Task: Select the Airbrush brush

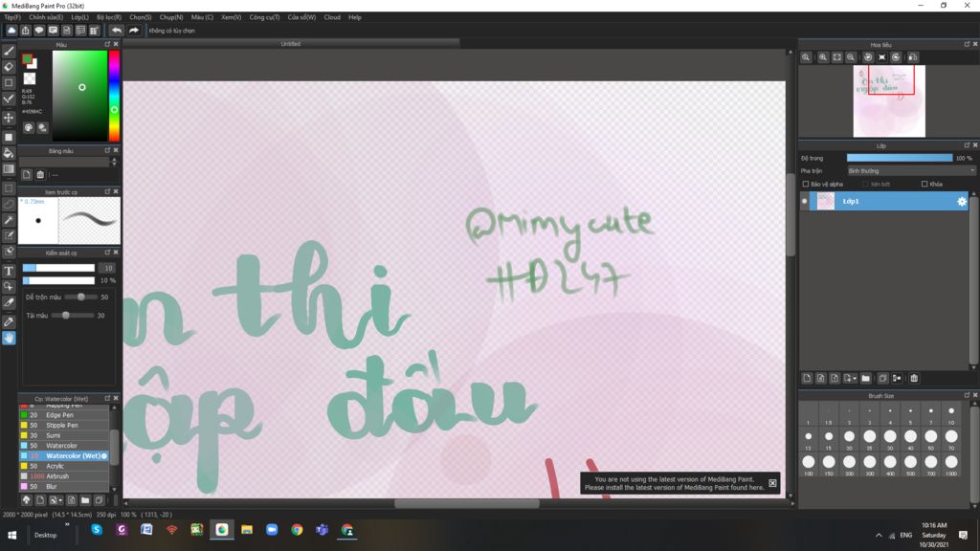Action: 64,476
